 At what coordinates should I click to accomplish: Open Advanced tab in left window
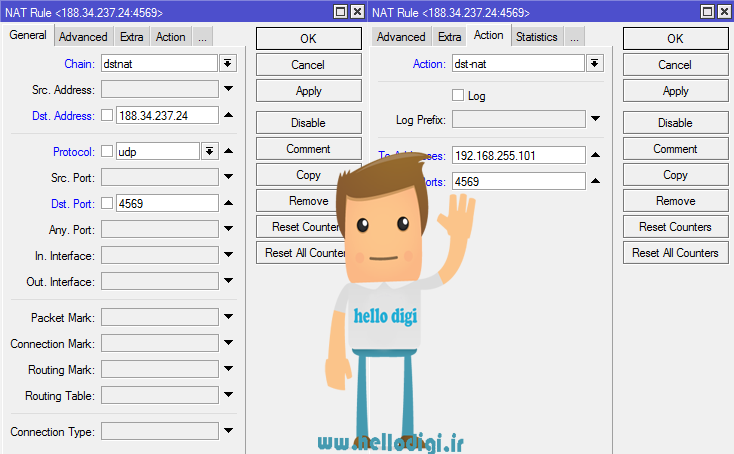tap(83, 37)
